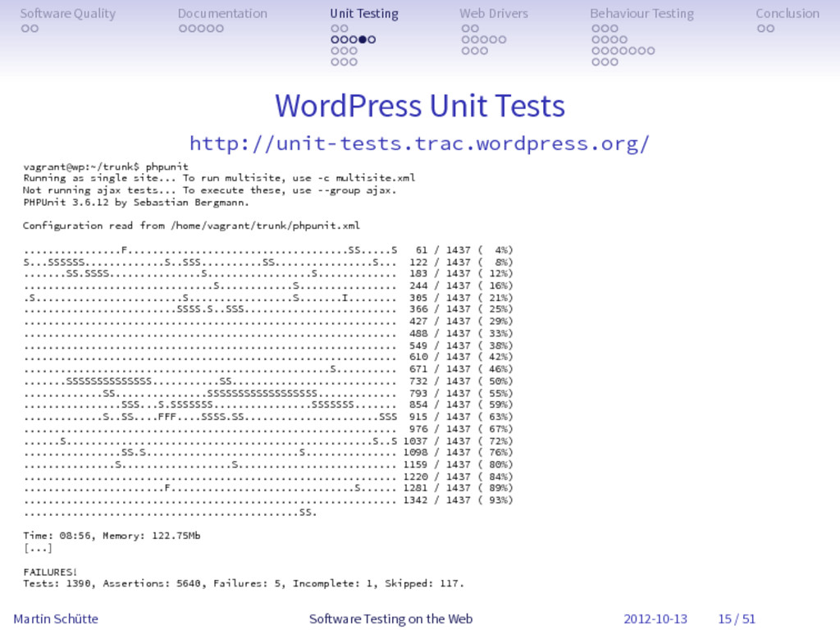Click footer title Software Testing on the Web
Image resolution: width=840 pixels, height=630 pixels.
(x=391, y=619)
